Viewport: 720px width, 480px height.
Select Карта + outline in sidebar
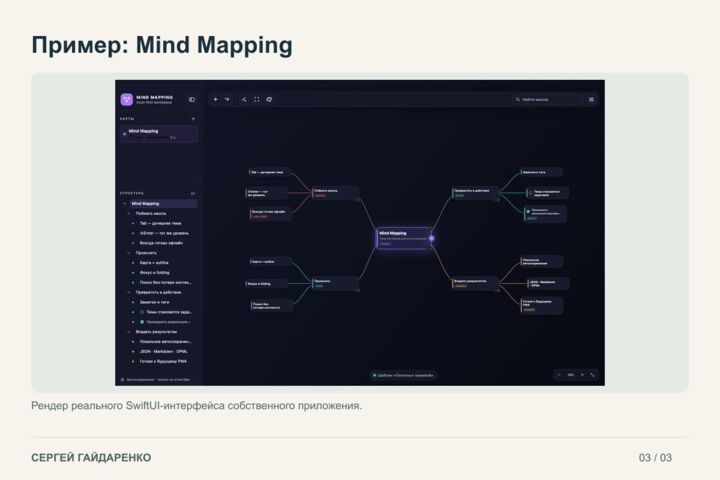(x=154, y=263)
